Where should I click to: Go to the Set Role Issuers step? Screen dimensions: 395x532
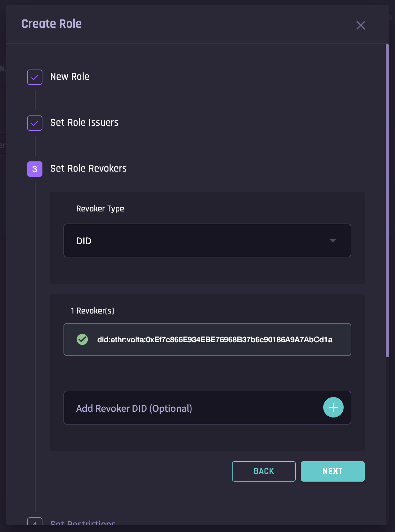[x=84, y=122]
